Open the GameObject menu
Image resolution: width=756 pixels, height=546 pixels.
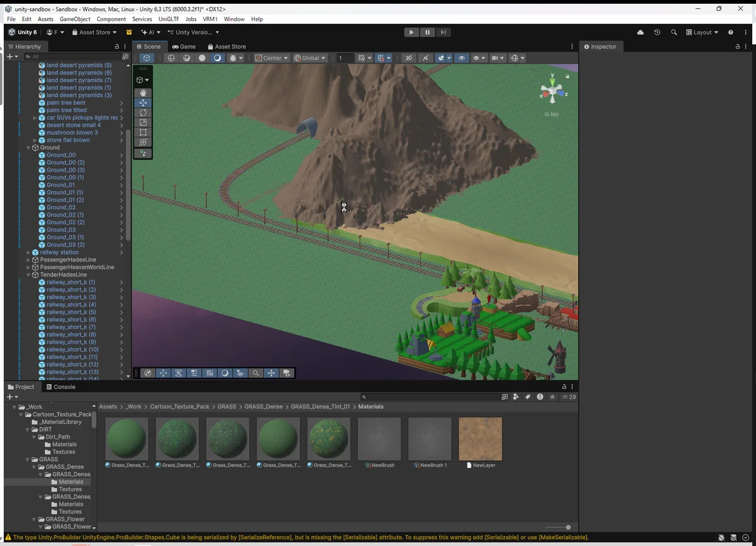[75, 19]
